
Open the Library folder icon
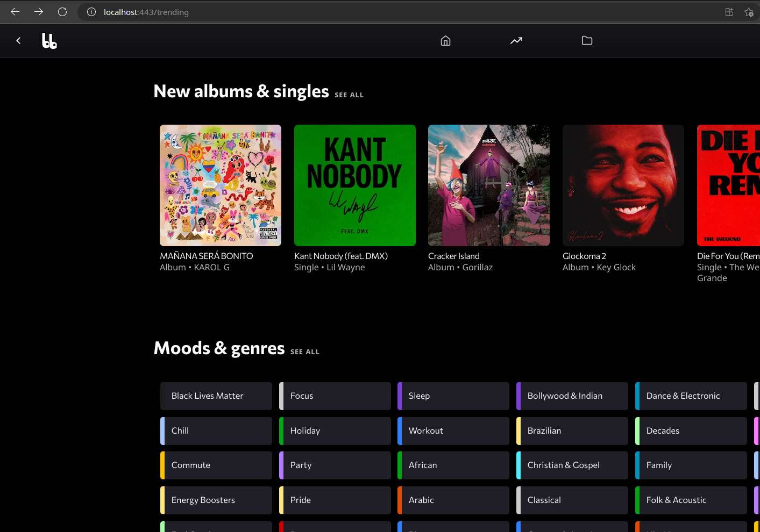(587, 41)
